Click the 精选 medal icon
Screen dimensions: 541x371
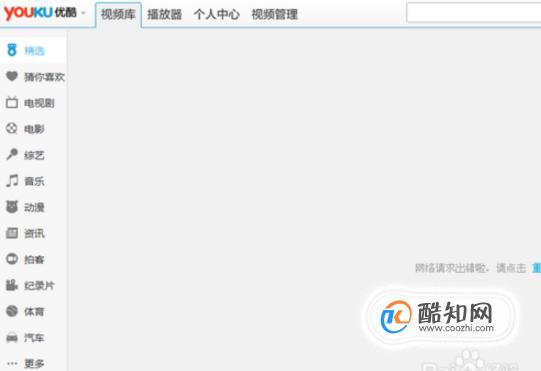(x=12, y=50)
